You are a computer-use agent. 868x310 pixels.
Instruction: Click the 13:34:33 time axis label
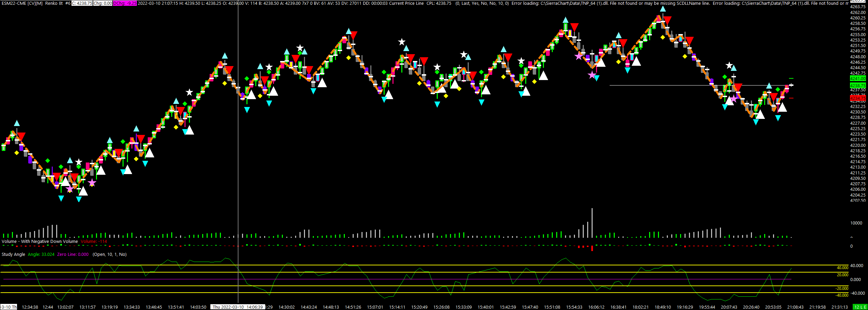[132, 307]
